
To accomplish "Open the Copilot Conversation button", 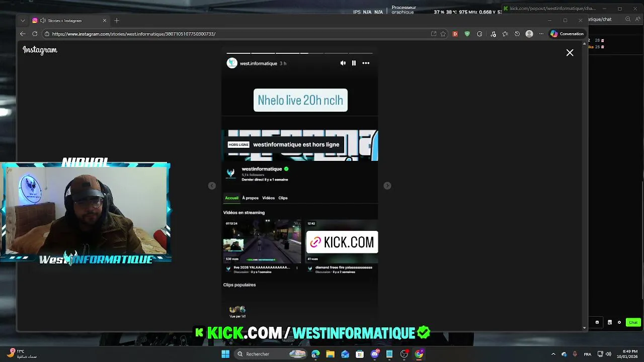I will [568, 34].
